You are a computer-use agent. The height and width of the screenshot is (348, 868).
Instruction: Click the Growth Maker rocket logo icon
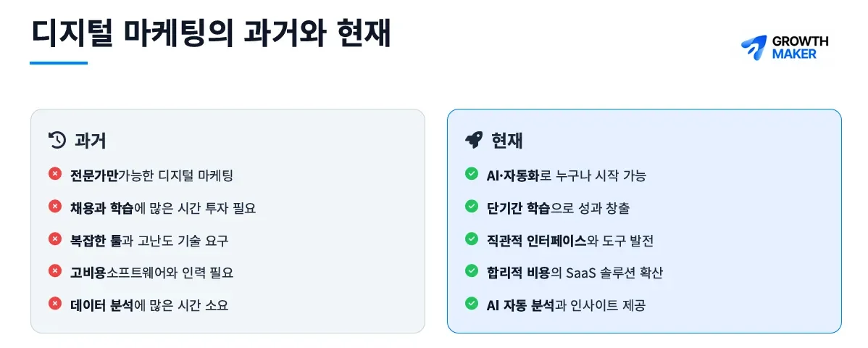click(754, 48)
